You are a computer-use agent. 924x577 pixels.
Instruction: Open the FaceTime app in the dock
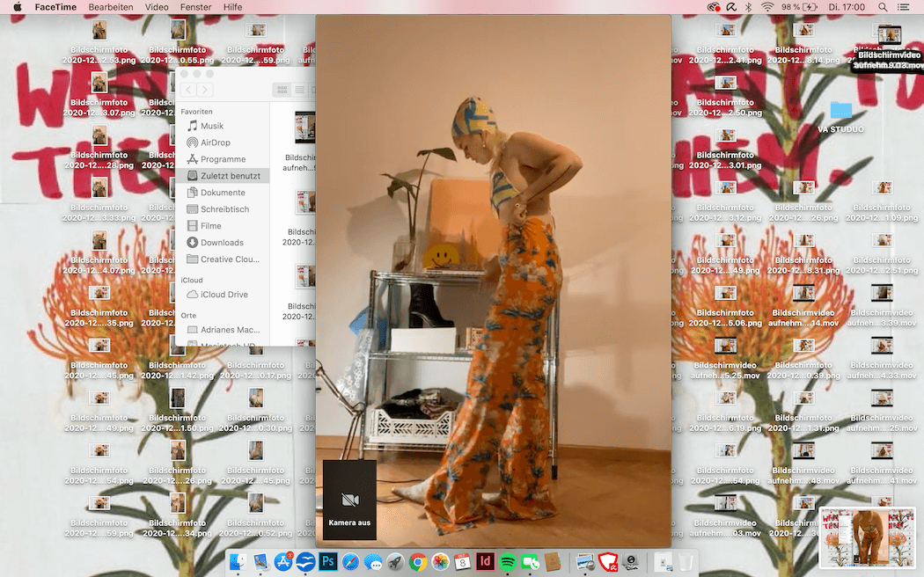(x=531, y=561)
